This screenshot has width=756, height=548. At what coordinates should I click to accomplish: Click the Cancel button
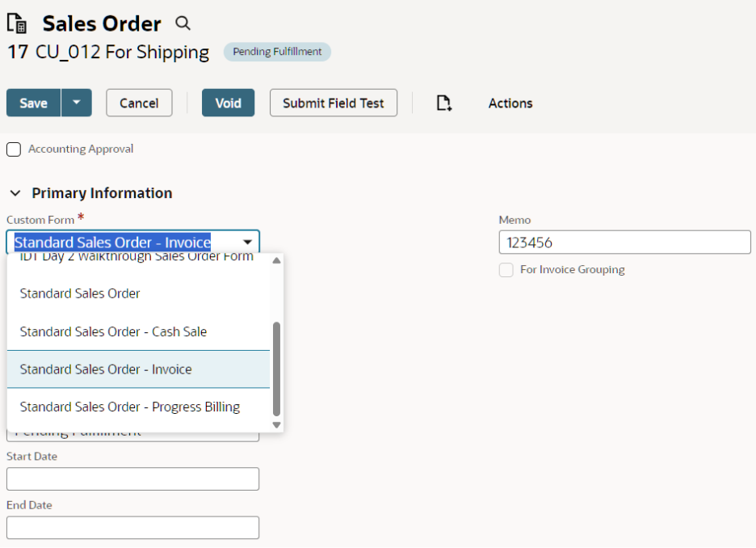coord(139,103)
